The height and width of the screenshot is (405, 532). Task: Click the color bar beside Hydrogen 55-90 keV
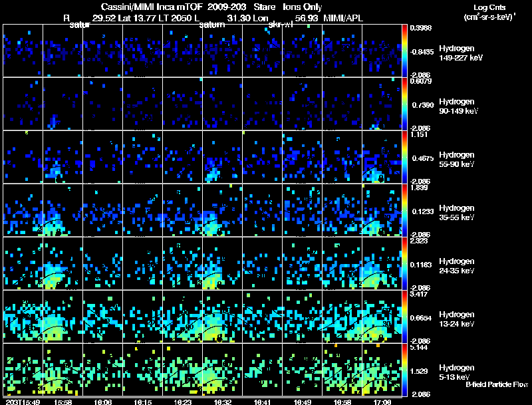(404, 157)
